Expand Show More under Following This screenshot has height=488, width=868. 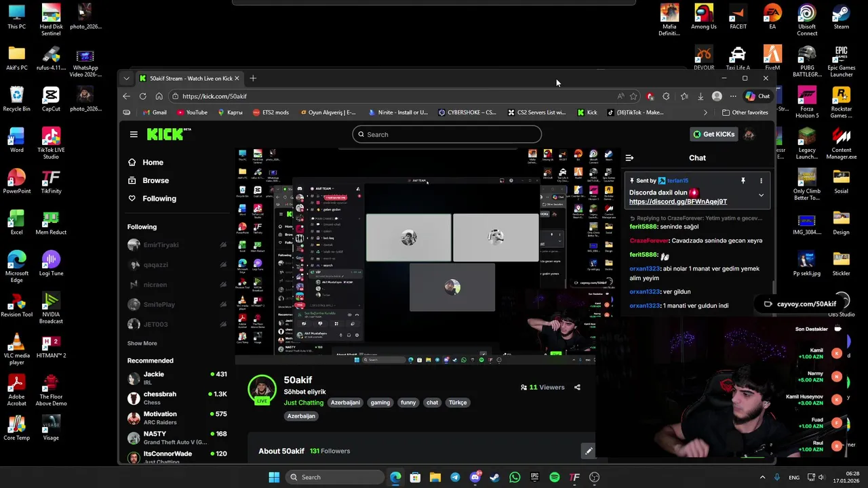pos(142,344)
